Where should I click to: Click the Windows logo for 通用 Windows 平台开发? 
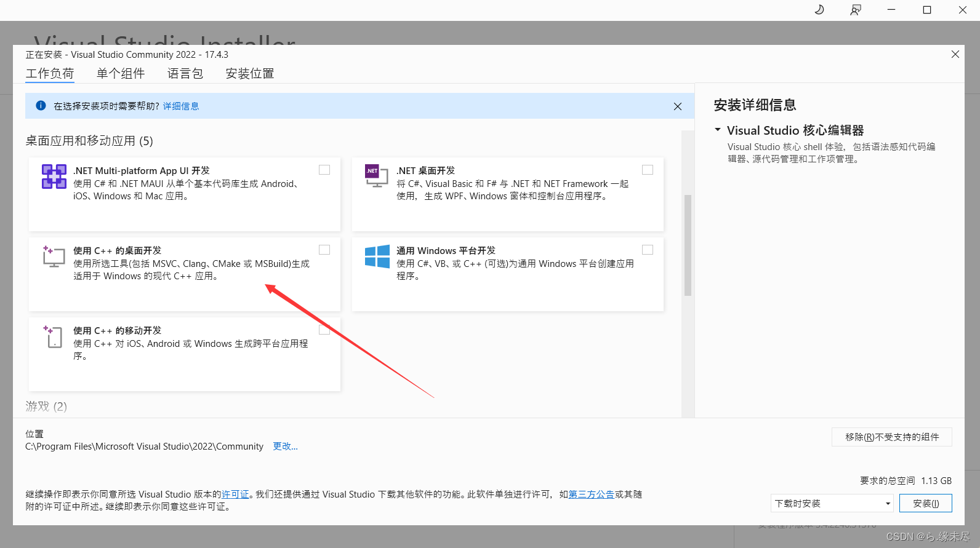(x=377, y=256)
